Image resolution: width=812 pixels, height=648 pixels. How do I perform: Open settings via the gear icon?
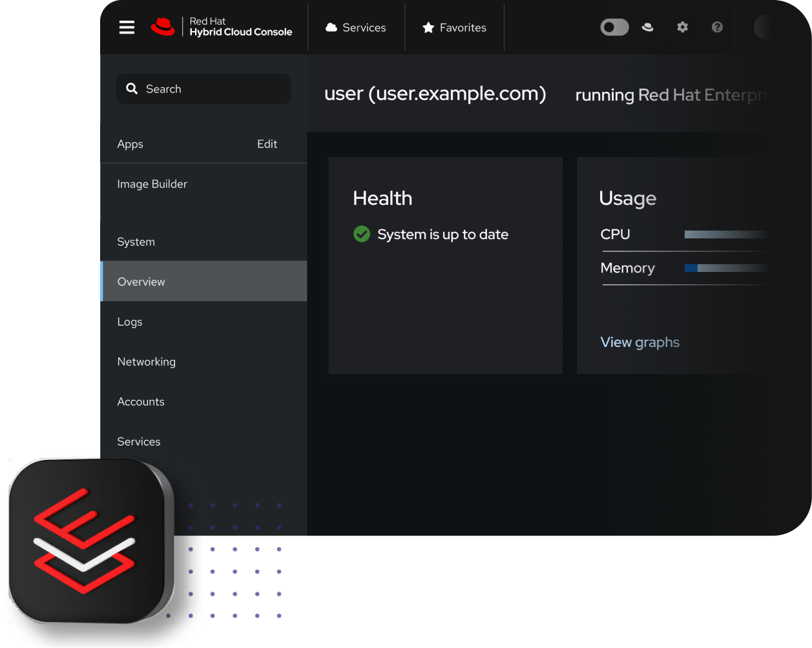(682, 27)
